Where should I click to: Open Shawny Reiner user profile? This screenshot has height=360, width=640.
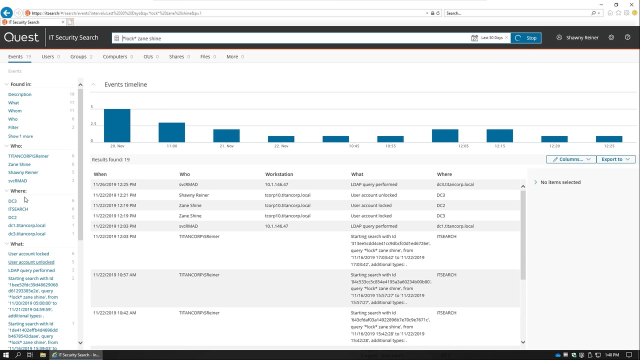pos(578,38)
